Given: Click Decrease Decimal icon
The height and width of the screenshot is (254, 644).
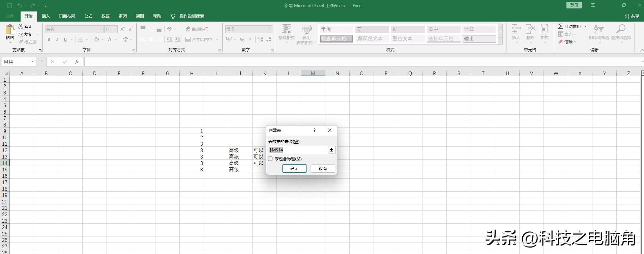Looking at the screenshot, I should coord(269,39).
